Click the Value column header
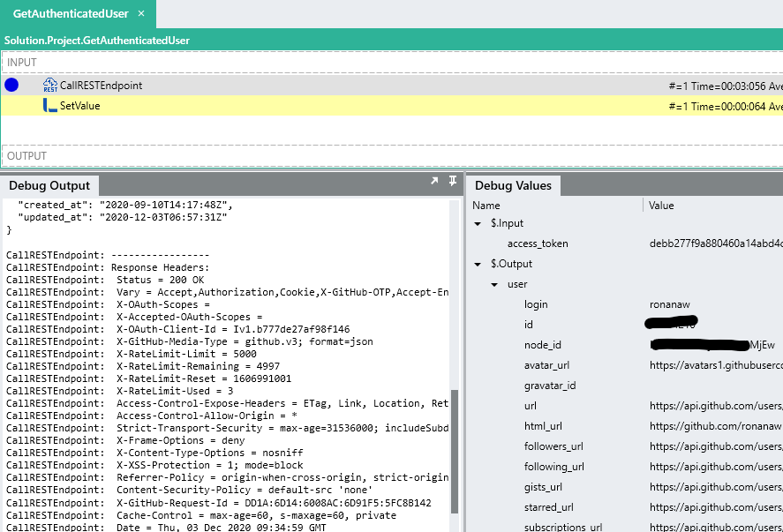The height and width of the screenshot is (532, 783). pos(661,206)
